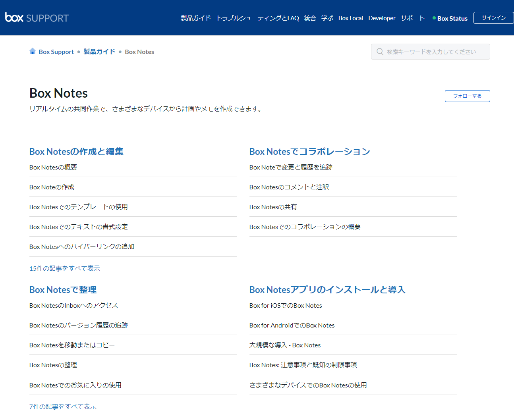Open Box Notesの作成と編集 section heading
The image size is (514, 420).
pyautogui.click(x=76, y=152)
